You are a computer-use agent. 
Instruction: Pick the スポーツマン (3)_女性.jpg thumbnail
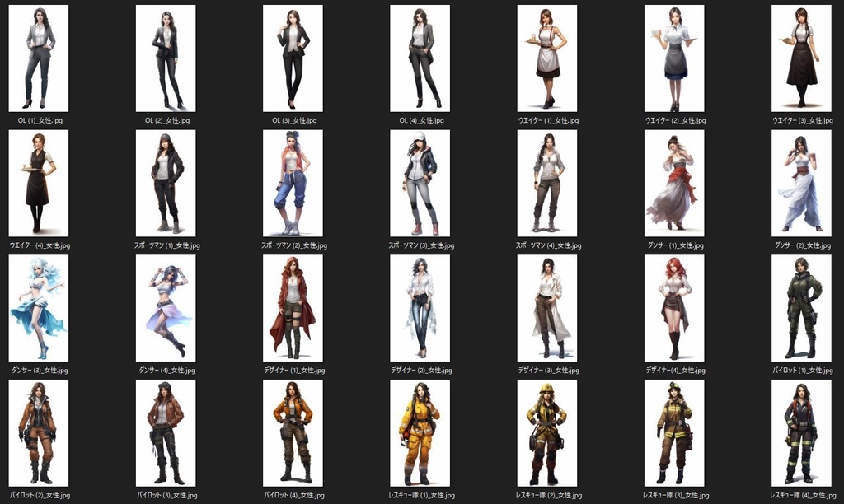coord(420,184)
